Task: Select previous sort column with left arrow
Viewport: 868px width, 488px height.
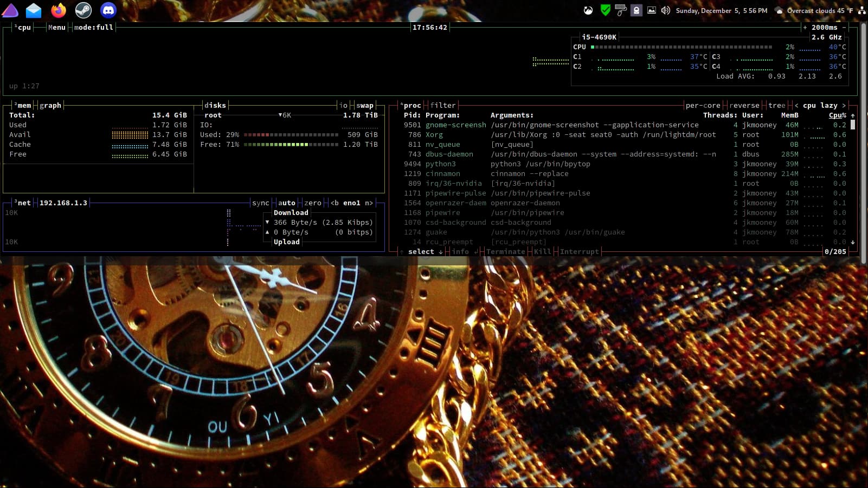Action: click(x=796, y=105)
